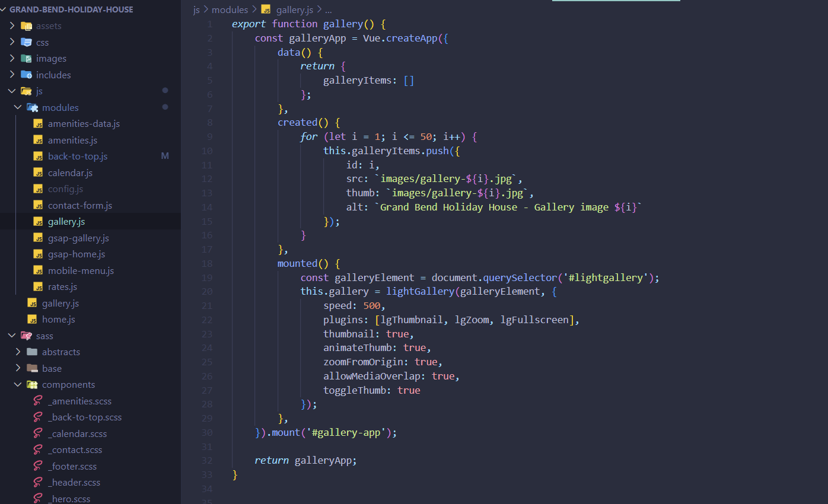Click the css folder icon
This screenshot has height=504, width=828.
pos(26,42)
